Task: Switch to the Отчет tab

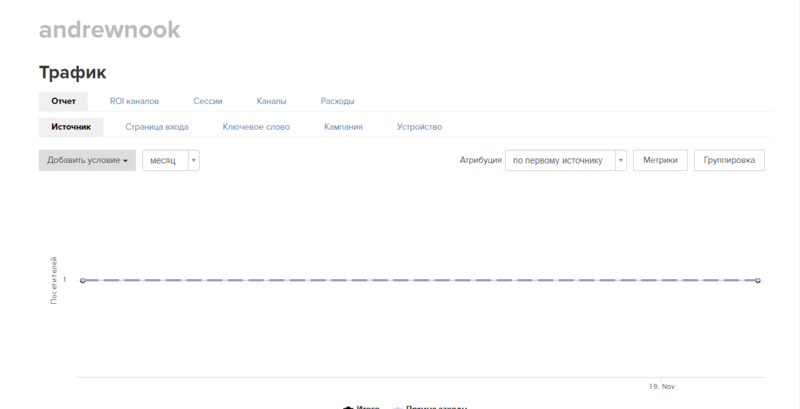Action: coord(63,101)
